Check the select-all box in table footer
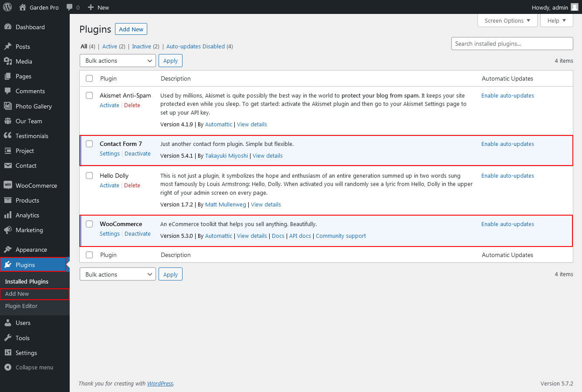 [x=89, y=255]
